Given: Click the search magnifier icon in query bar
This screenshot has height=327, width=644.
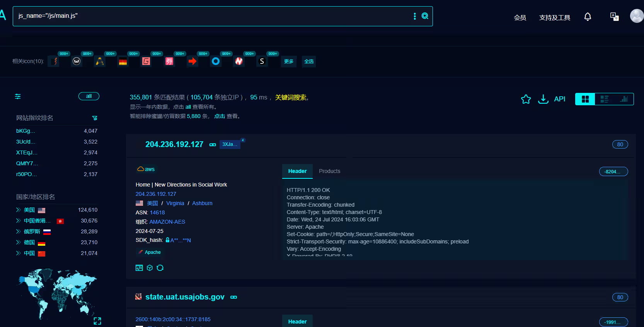Looking at the screenshot, I should click(425, 16).
